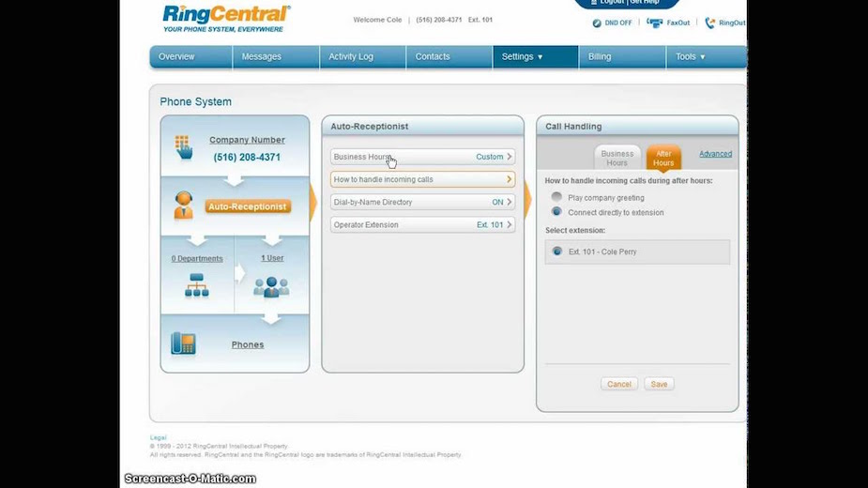
Task: Expand the Operator Extension row
Action: (422, 225)
